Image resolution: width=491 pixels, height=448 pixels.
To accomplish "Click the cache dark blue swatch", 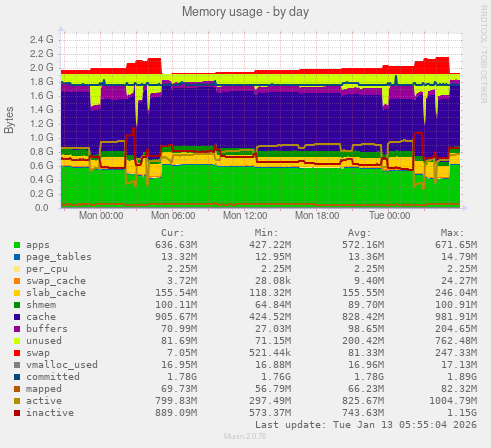I will point(17,317).
